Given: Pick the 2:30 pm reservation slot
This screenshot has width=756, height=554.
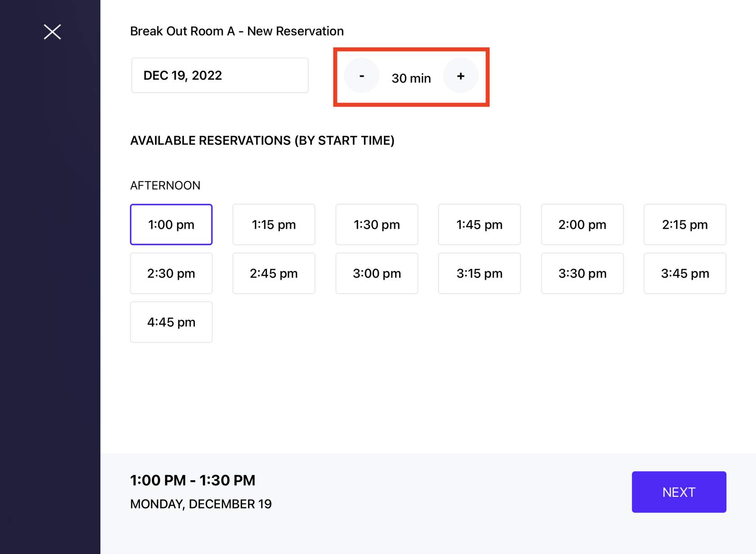Looking at the screenshot, I should [171, 273].
